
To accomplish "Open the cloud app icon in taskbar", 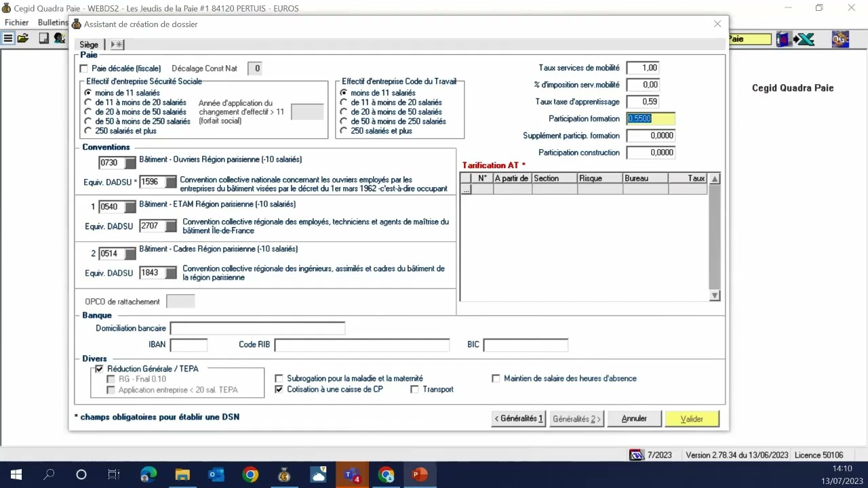I will (318, 474).
